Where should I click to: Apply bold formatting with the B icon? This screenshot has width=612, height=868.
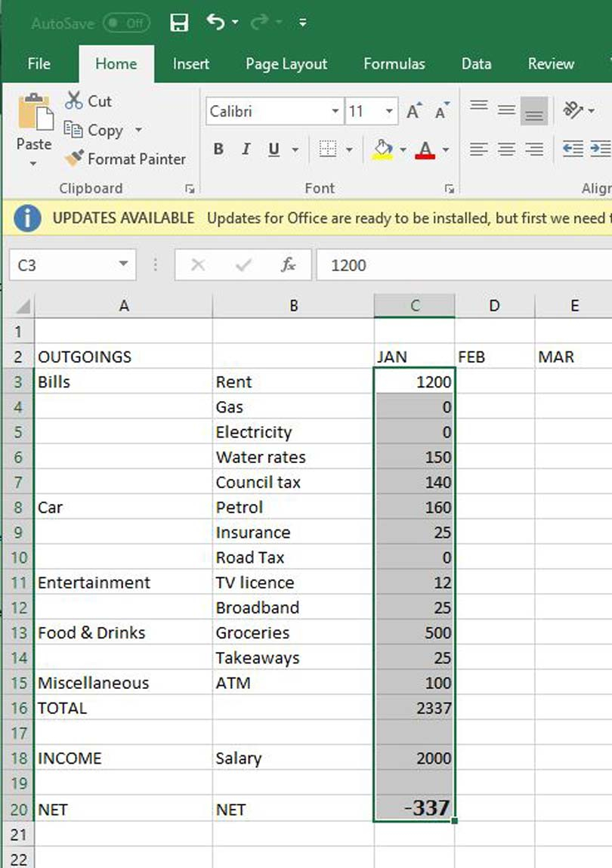click(218, 149)
